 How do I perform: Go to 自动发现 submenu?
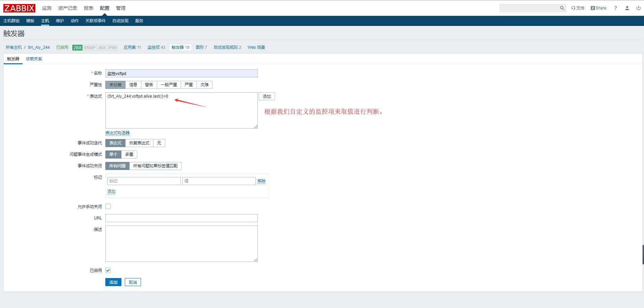coord(120,21)
